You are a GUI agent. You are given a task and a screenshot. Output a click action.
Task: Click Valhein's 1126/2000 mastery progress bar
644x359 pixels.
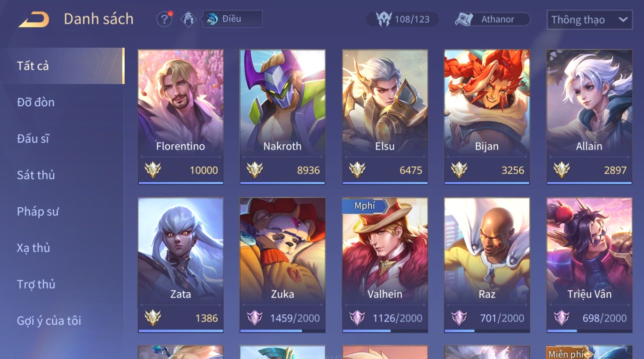pos(385,331)
